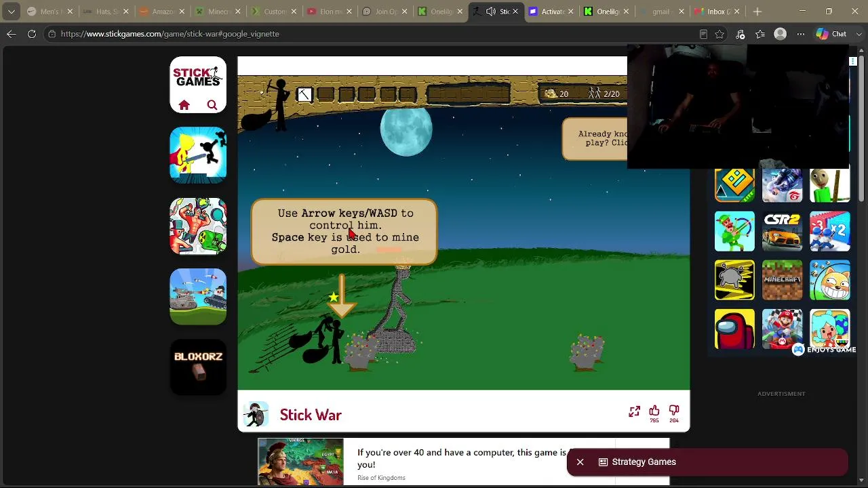
Task: Close the Strategy Games popup
Action: (580, 462)
